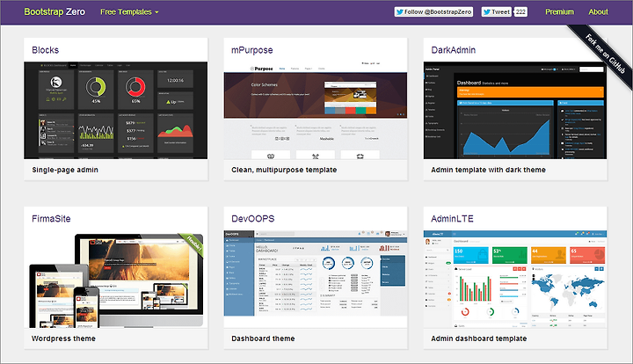Click the Clean, multipurpose template caption
This screenshot has width=633, height=364.
284,170
